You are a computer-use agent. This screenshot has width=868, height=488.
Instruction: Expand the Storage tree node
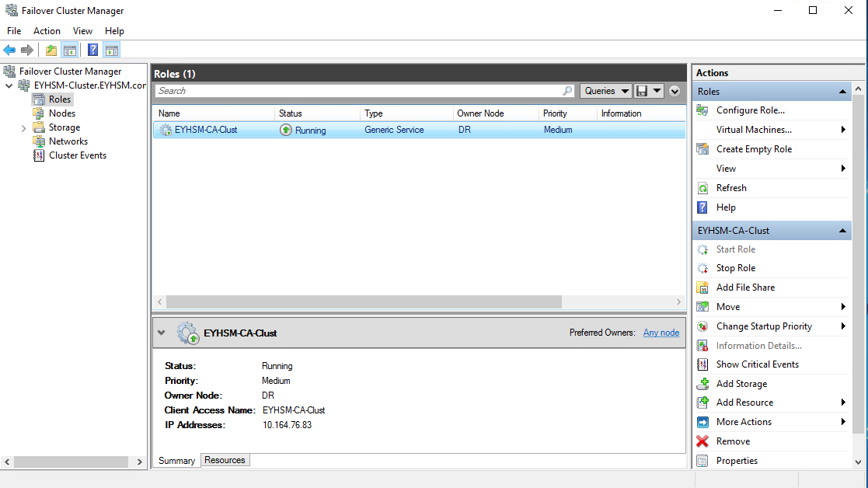coord(23,127)
